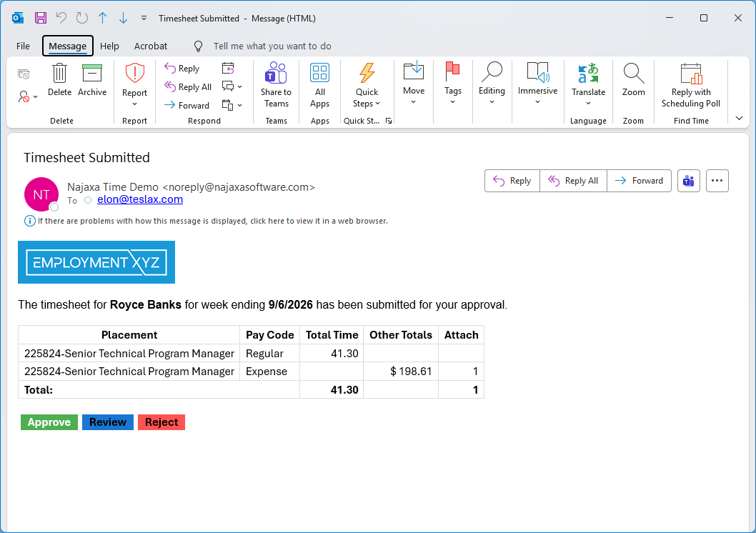
Task: Click the blue Review button
Action: pos(107,422)
